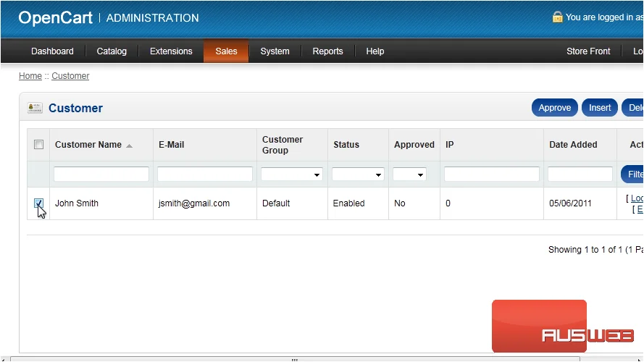Uncheck the John Smith row checkbox
Screen dimensions: 644x362
coord(38,203)
